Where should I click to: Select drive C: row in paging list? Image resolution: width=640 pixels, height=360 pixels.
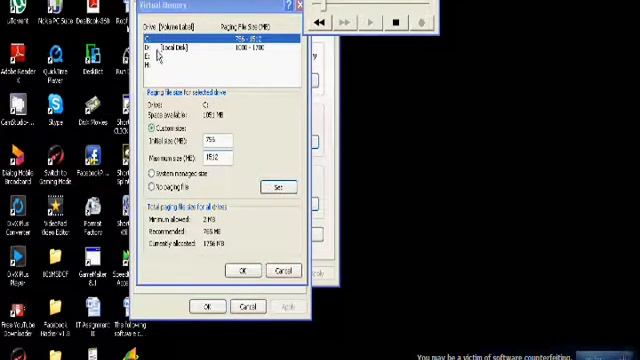click(x=222, y=39)
